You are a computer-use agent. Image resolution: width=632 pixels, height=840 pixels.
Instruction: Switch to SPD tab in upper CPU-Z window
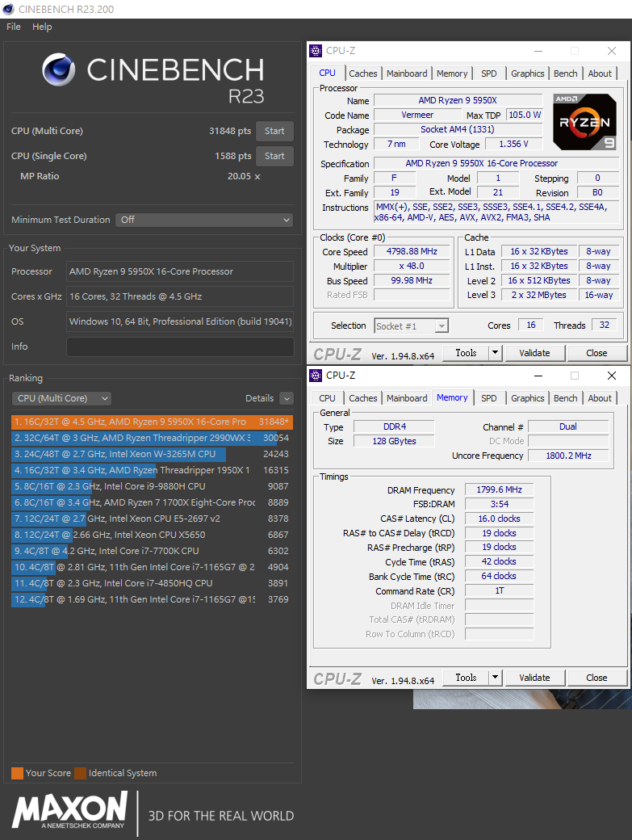(489, 73)
